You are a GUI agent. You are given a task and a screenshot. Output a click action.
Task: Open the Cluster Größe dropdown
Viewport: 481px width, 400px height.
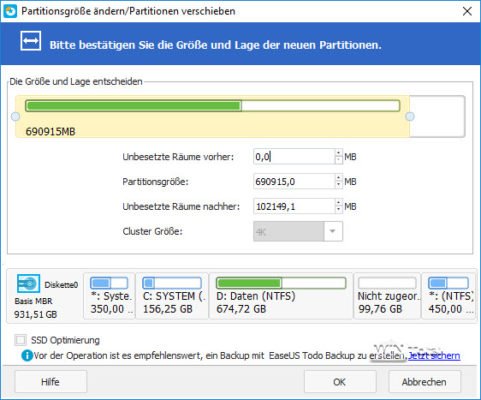332,231
